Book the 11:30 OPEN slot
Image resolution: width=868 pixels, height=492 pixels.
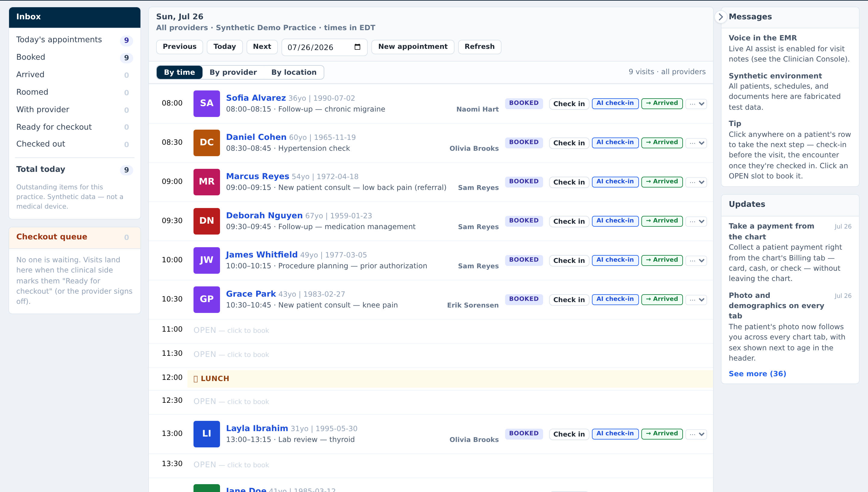(431, 355)
